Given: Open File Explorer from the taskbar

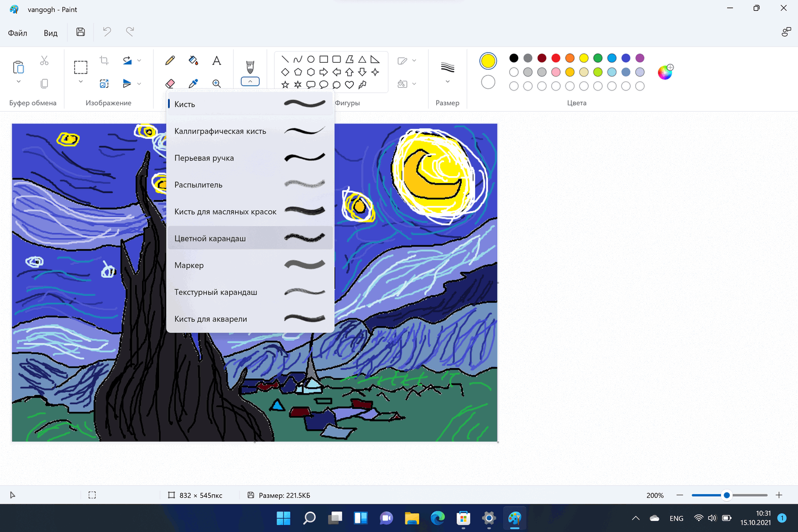Looking at the screenshot, I should coord(412,518).
